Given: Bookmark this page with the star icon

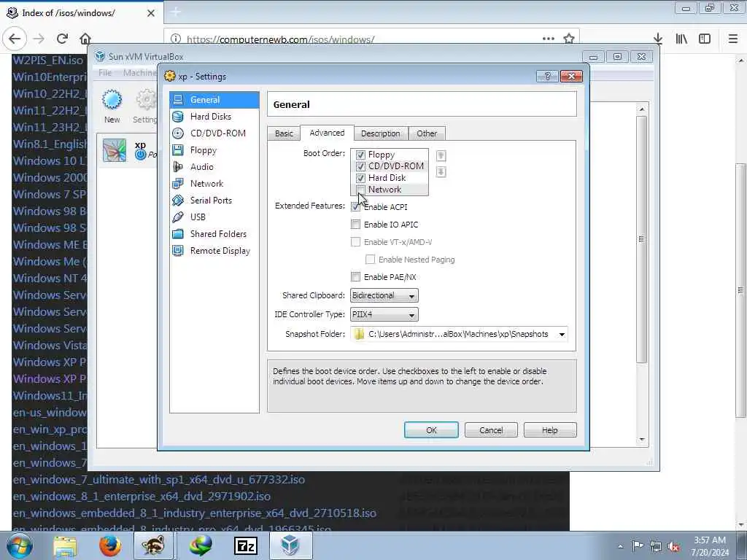Looking at the screenshot, I should tap(569, 39).
